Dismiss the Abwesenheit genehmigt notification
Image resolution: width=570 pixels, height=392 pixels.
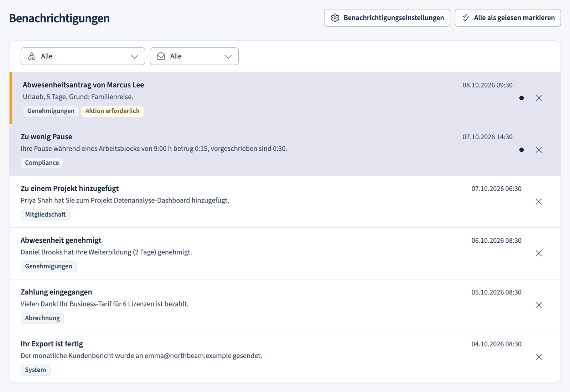coord(539,253)
